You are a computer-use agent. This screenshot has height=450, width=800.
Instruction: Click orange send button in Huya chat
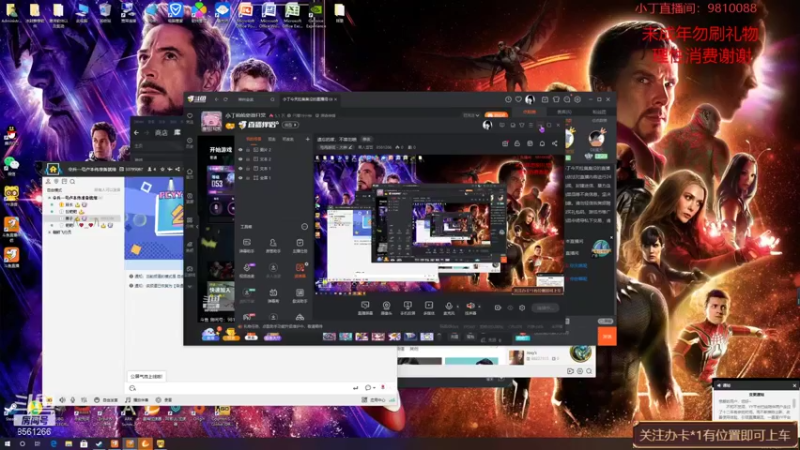click(x=607, y=337)
